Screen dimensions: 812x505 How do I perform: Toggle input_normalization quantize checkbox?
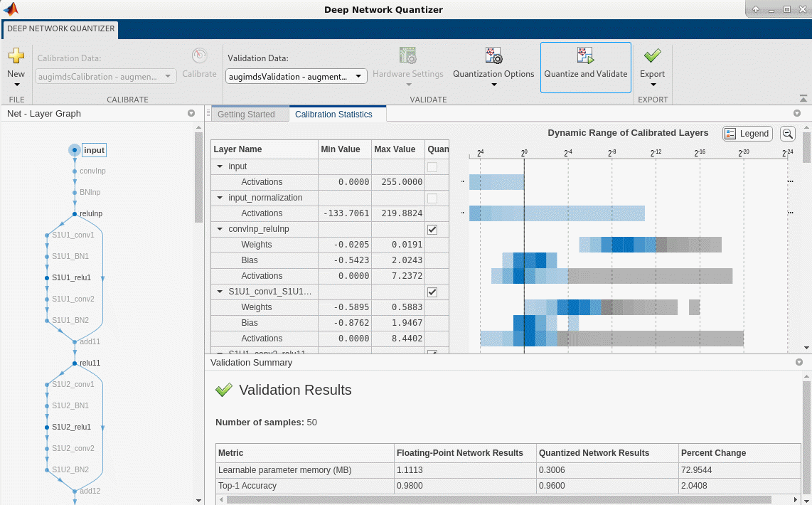point(432,198)
